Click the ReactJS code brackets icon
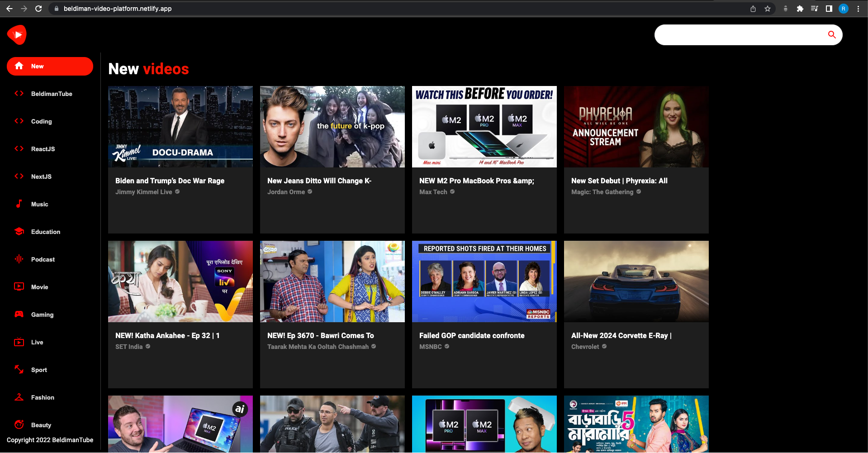This screenshot has height=453, width=868. click(x=19, y=149)
